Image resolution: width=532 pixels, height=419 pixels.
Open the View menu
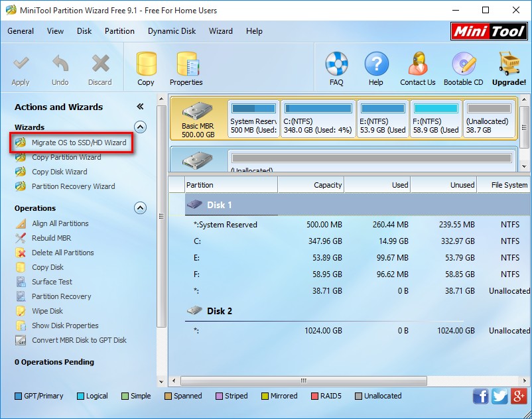pyautogui.click(x=55, y=31)
